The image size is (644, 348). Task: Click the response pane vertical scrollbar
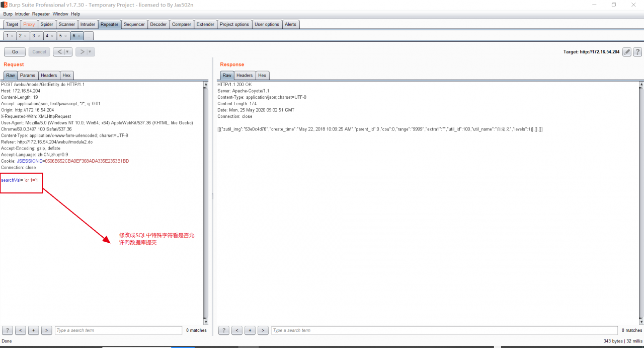click(641, 202)
